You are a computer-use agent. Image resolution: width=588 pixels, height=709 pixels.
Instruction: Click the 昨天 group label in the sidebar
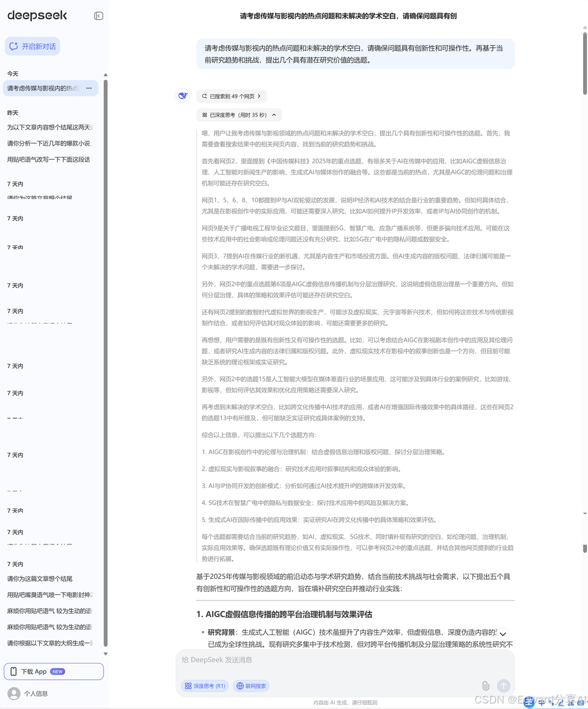click(x=13, y=113)
